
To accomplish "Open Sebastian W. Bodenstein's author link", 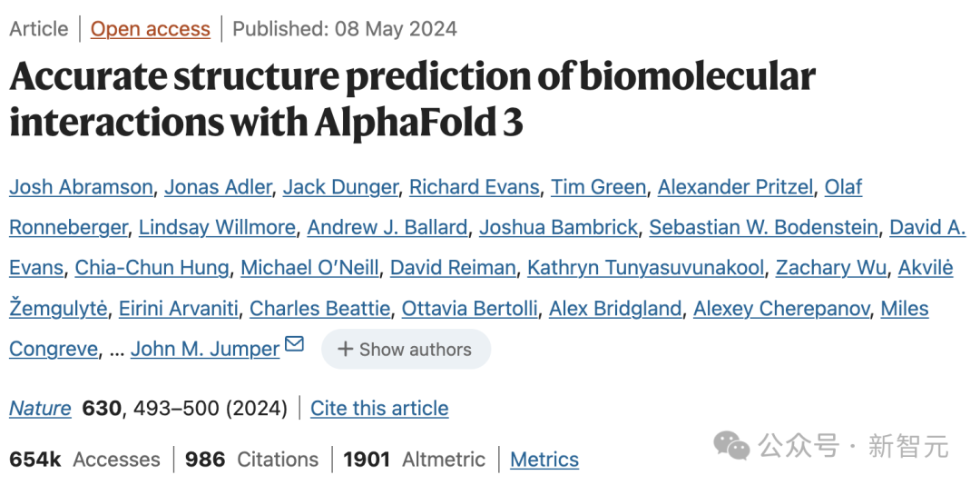I will pos(763,227).
